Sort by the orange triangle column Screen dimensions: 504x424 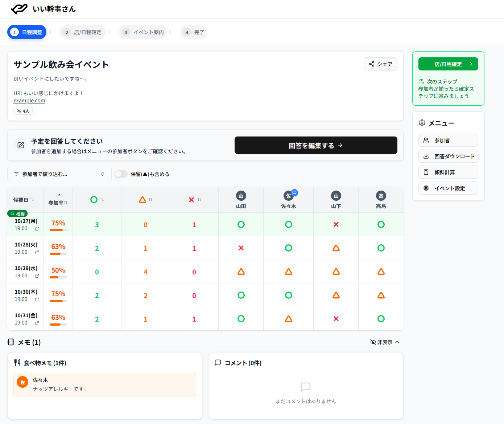tap(145, 200)
